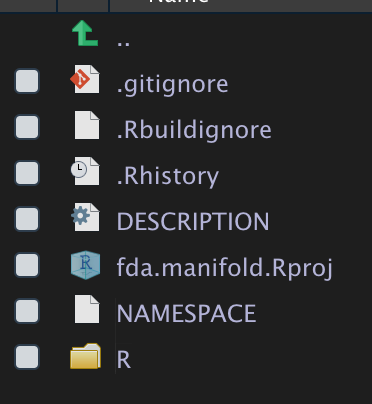Click the blank file icon beside .Rbuildignore
The width and height of the screenshot is (372, 404).
tap(87, 125)
